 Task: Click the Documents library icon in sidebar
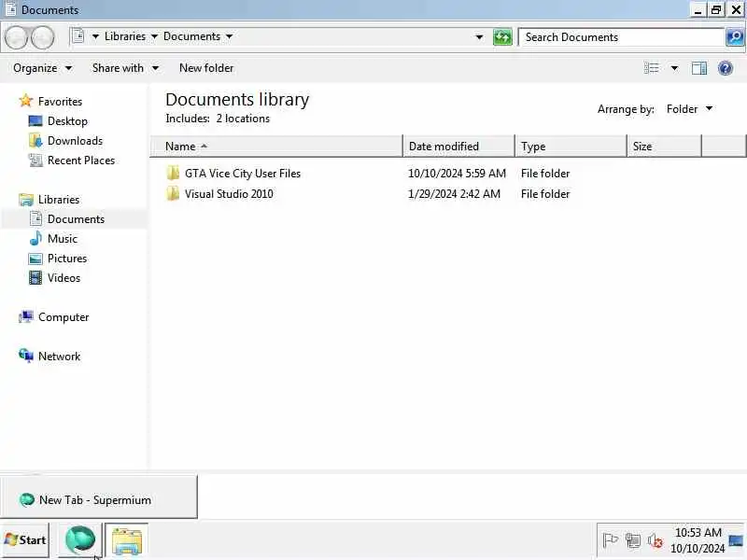click(x=35, y=218)
